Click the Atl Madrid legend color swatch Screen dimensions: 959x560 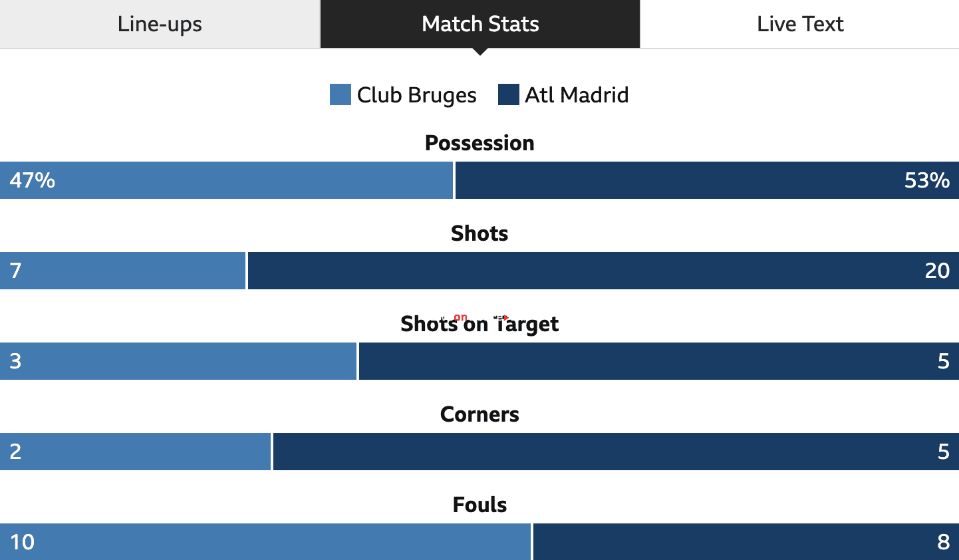pyautogui.click(x=509, y=94)
